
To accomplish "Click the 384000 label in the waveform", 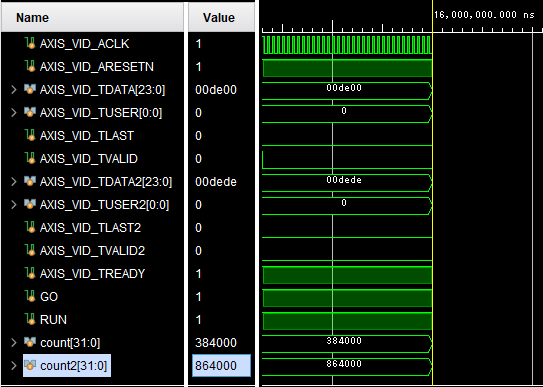I will click(x=344, y=341).
